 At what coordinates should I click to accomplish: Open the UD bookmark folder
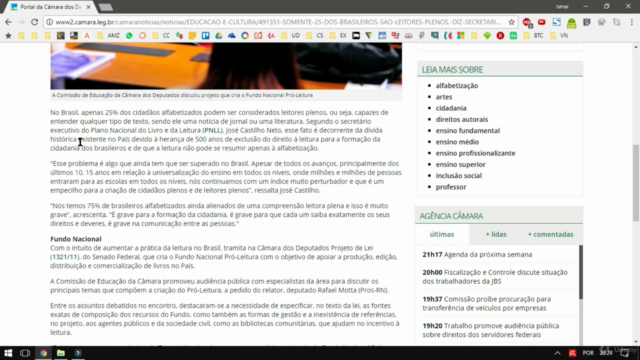(291, 36)
